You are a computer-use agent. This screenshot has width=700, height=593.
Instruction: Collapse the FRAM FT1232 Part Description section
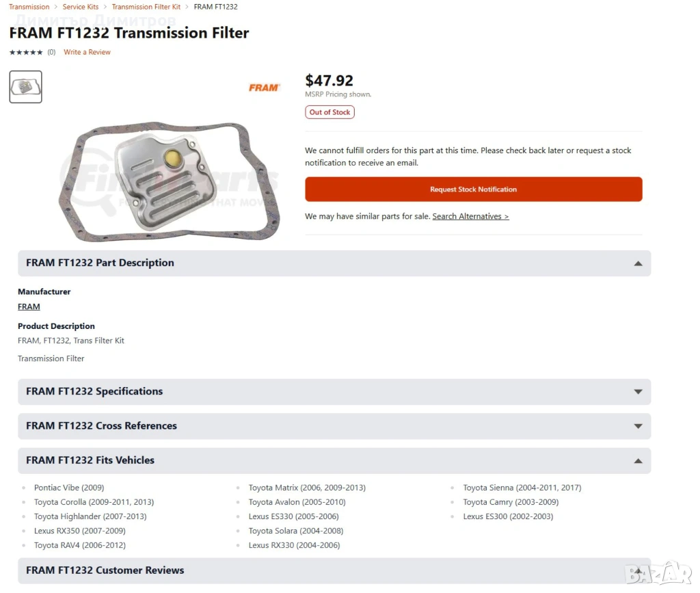click(638, 263)
